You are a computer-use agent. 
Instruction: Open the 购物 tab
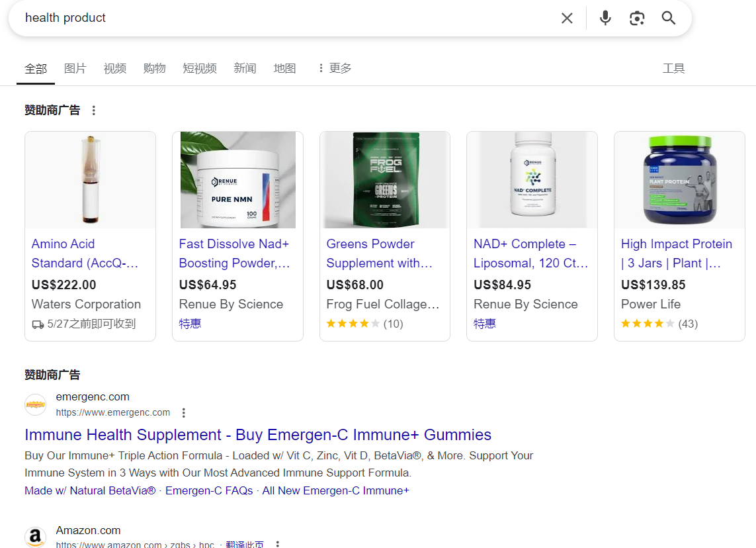pyautogui.click(x=154, y=69)
